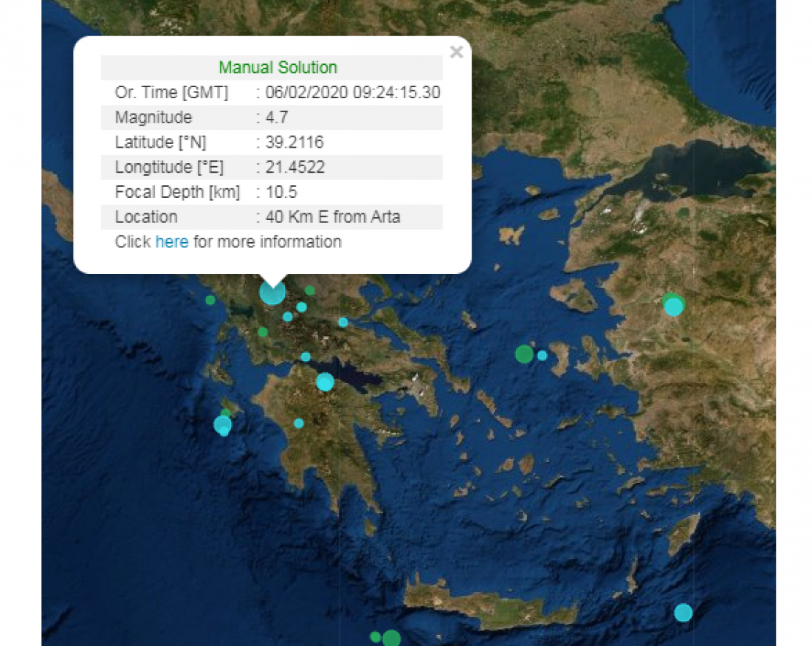
Task: Select small cyan marker beside the Aegean green marker
Action: click(x=543, y=355)
